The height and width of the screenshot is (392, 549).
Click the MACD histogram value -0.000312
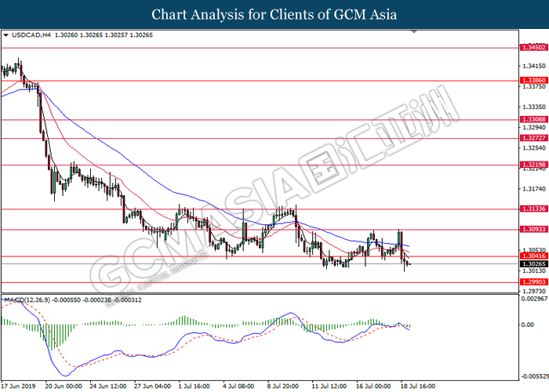pyautogui.click(x=127, y=300)
